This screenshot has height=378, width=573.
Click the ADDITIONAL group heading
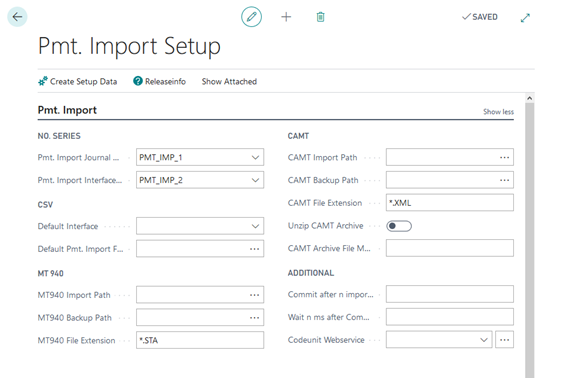(x=311, y=273)
